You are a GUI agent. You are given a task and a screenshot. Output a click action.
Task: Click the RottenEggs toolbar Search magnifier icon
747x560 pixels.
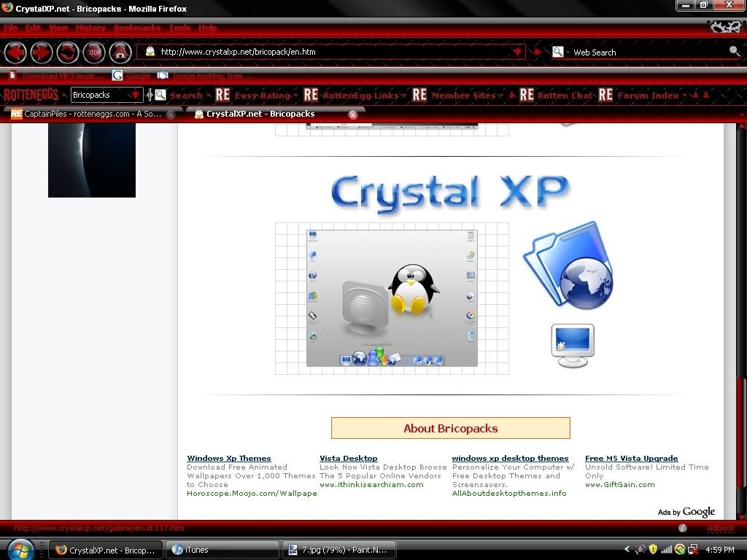point(160,95)
